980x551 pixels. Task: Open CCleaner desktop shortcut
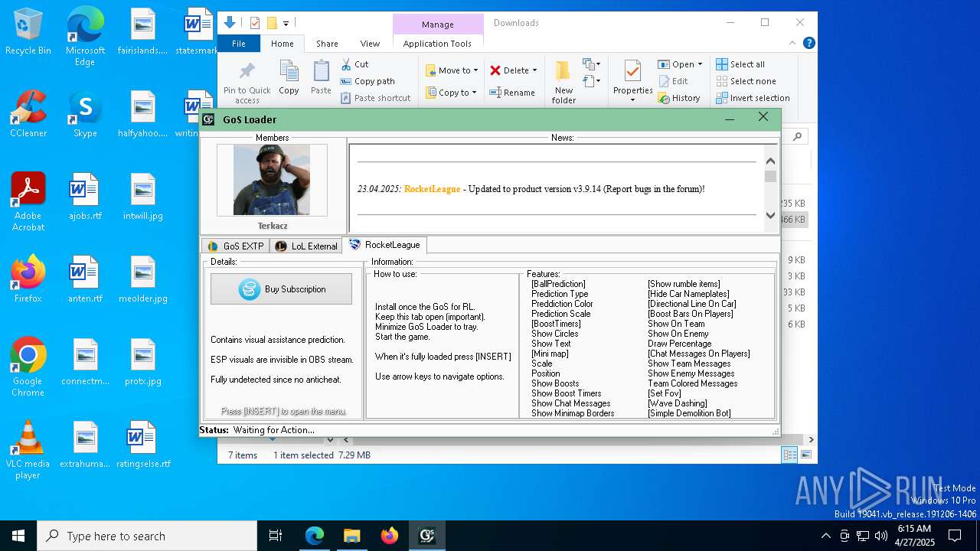28,115
